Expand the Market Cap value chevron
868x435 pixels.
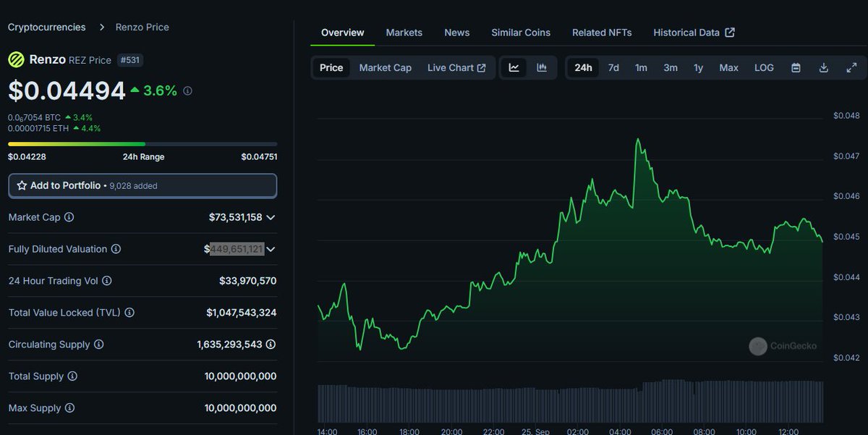271,217
